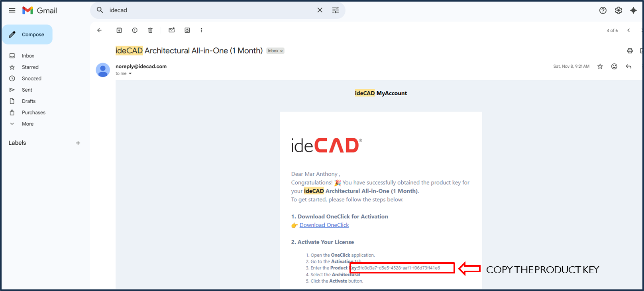Open the Drafts folder

pos(29,101)
